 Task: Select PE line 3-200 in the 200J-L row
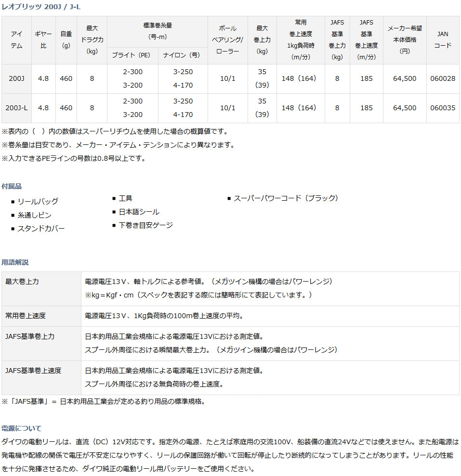tap(132, 115)
